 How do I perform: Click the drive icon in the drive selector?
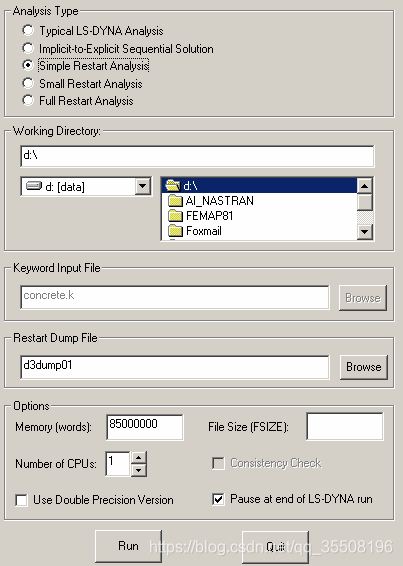coord(34,186)
